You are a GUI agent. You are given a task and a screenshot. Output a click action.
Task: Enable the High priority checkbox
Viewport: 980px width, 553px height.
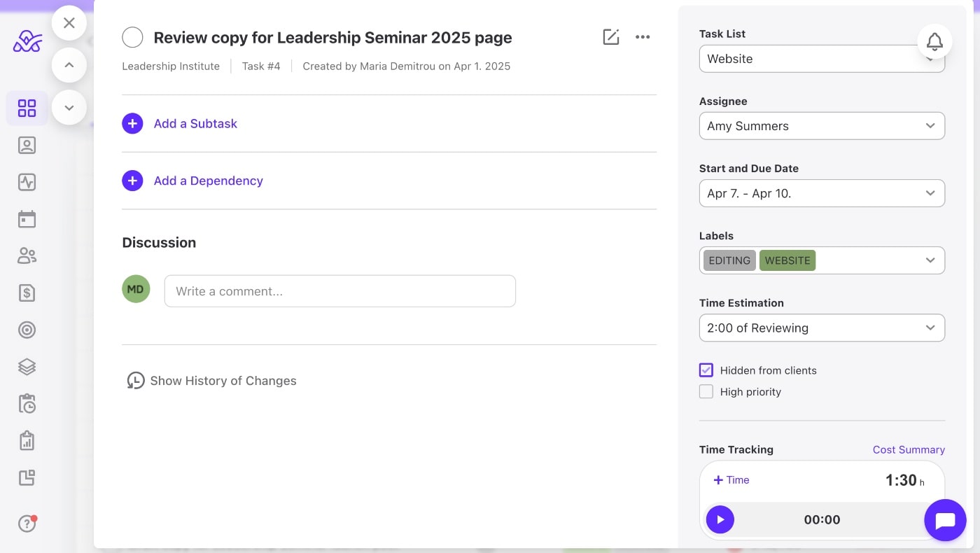[x=706, y=392]
